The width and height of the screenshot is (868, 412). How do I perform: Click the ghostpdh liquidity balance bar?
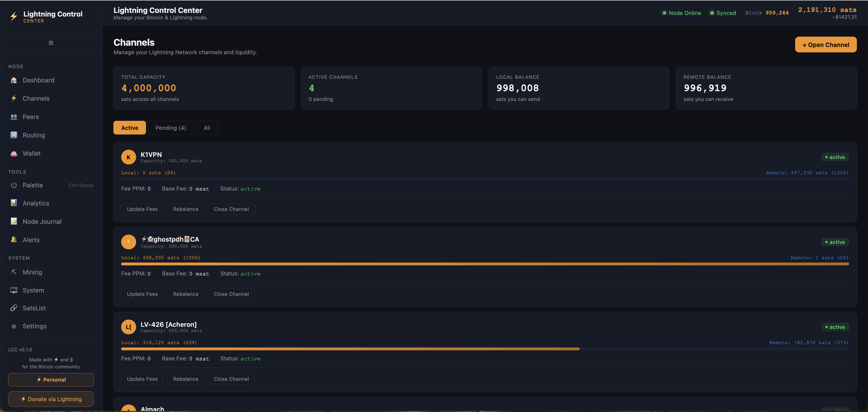click(x=485, y=264)
